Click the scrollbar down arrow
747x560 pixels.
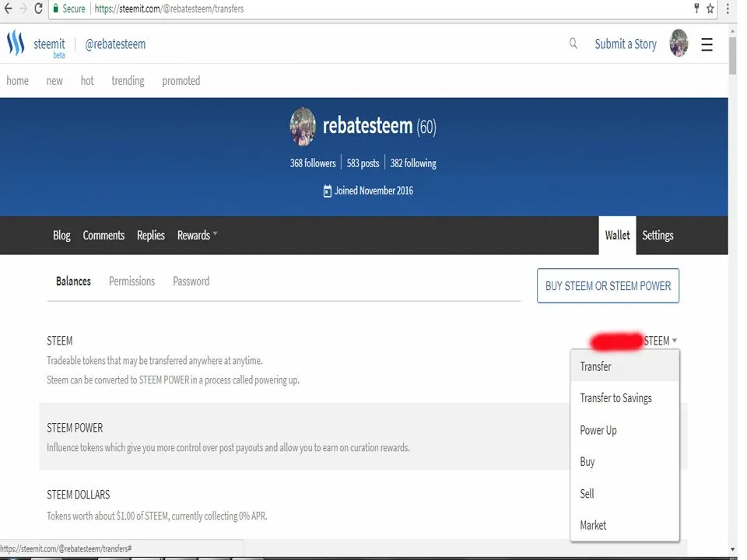pos(732,550)
